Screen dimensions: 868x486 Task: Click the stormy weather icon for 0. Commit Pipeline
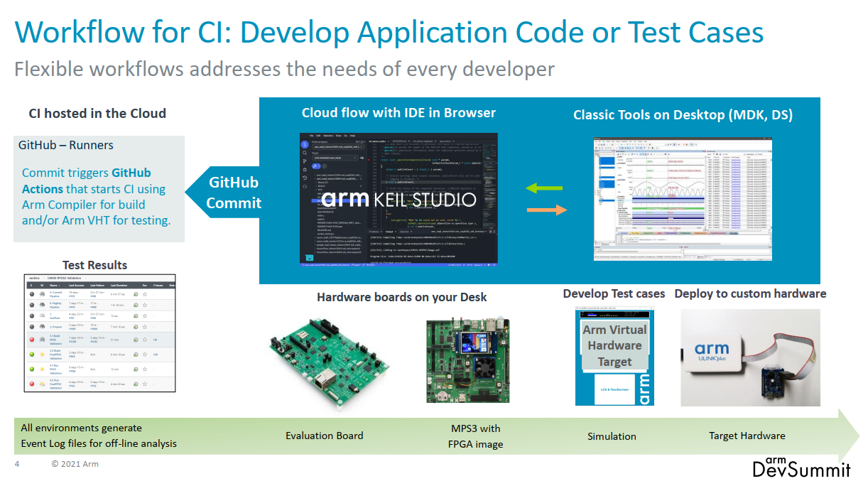42,294
